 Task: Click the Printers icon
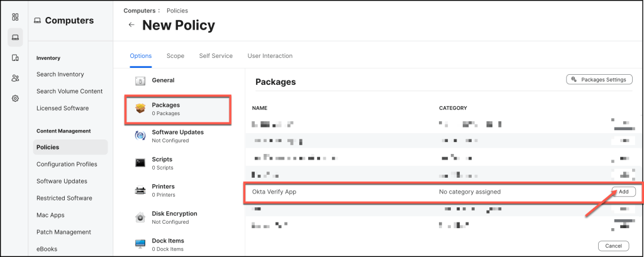141,190
